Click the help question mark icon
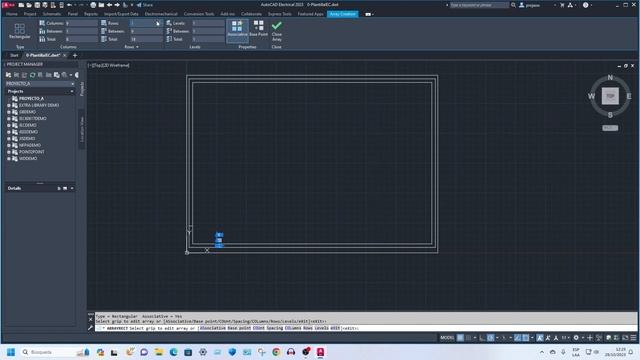 coord(586,5)
